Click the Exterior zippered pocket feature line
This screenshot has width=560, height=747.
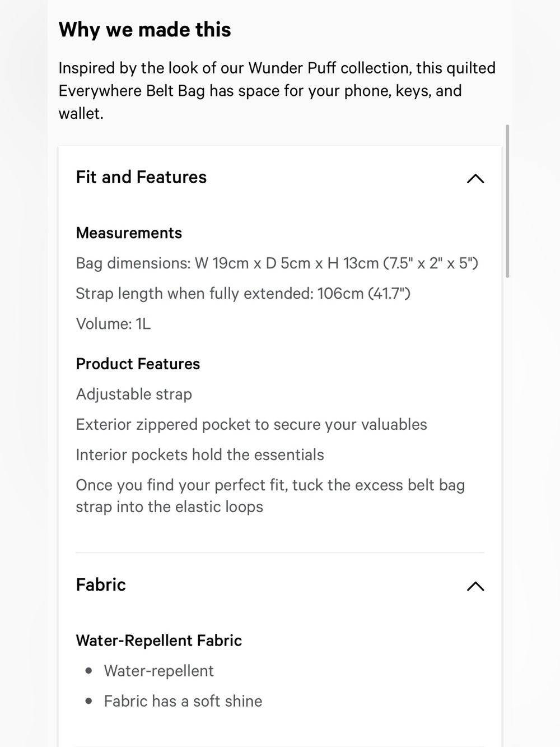point(251,425)
